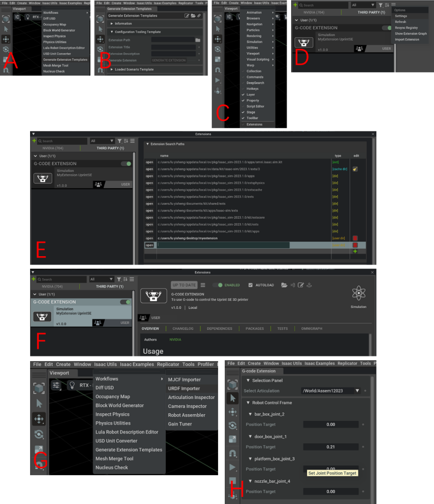The height and width of the screenshot is (504, 434).
Task: Expand the Loaded Scenario Template section
Action: point(111,69)
